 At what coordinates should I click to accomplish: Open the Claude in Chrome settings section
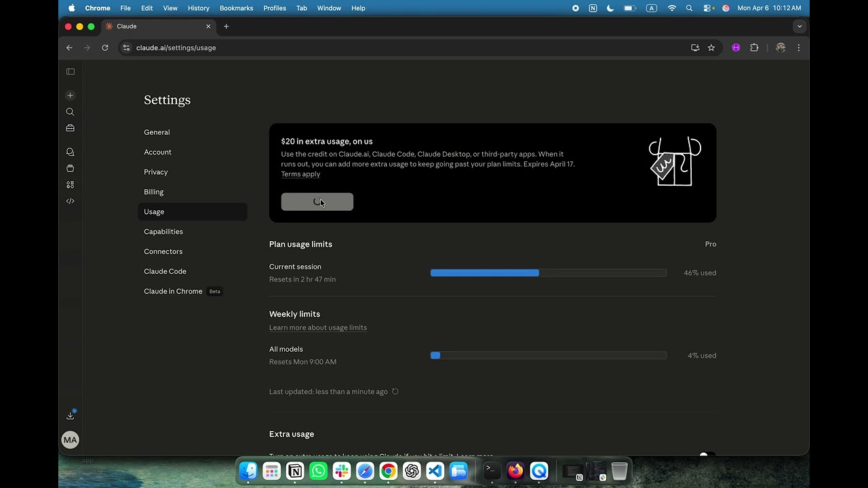193,291
